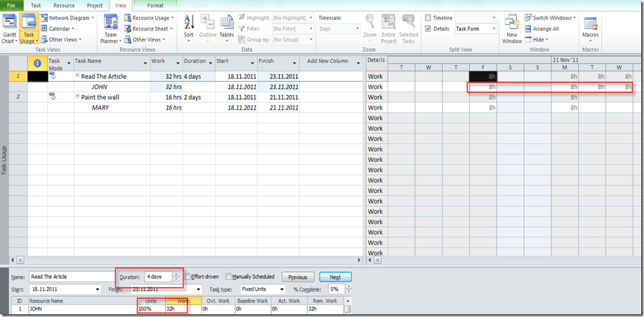Click the Name input field
The width and height of the screenshot is (644, 317).
(69, 277)
